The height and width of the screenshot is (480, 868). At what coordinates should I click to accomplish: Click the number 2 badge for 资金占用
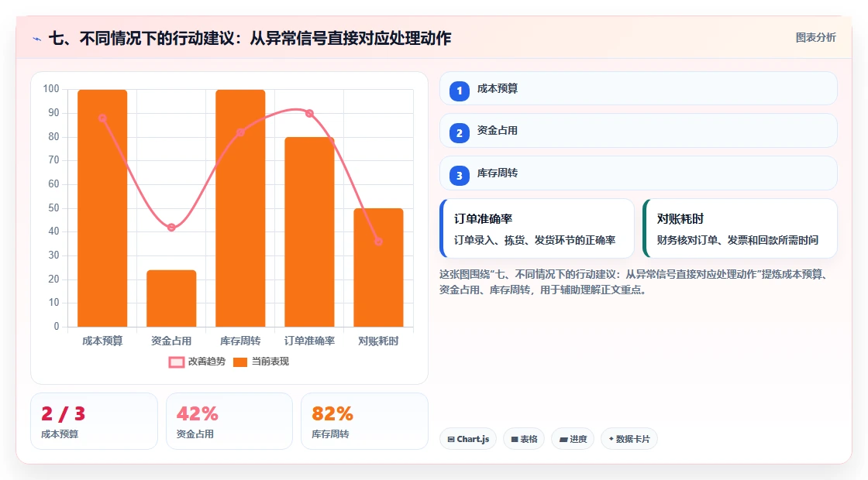(459, 132)
